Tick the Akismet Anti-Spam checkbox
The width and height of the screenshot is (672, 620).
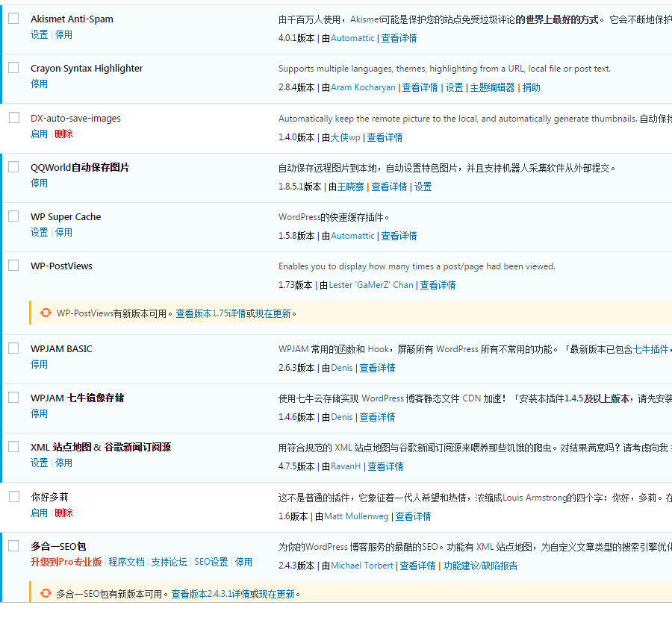pos(13,19)
